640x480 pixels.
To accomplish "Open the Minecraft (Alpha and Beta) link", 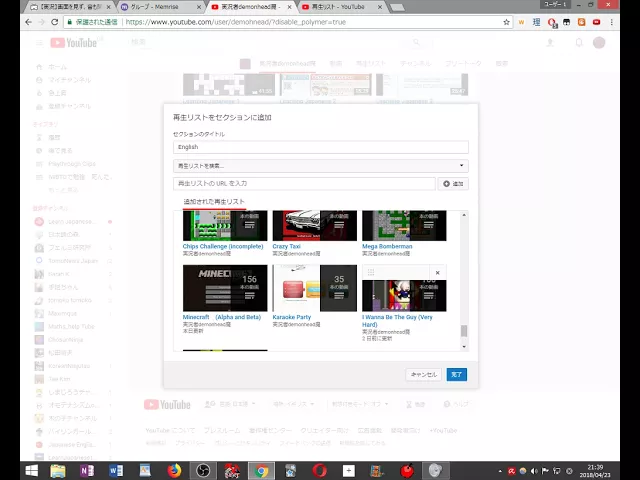I will pos(222,317).
